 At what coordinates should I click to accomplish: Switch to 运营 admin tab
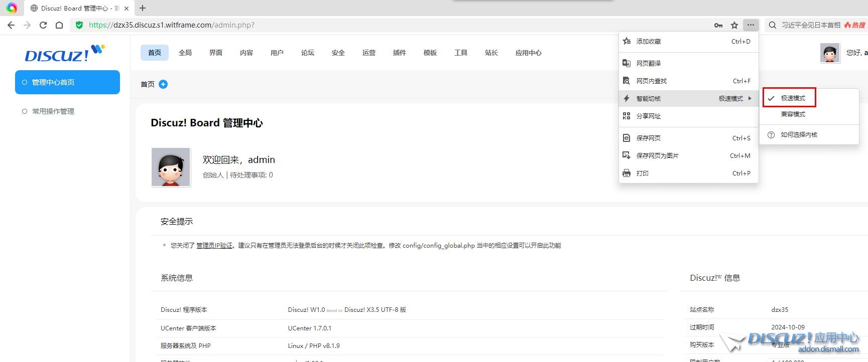point(369,53)
